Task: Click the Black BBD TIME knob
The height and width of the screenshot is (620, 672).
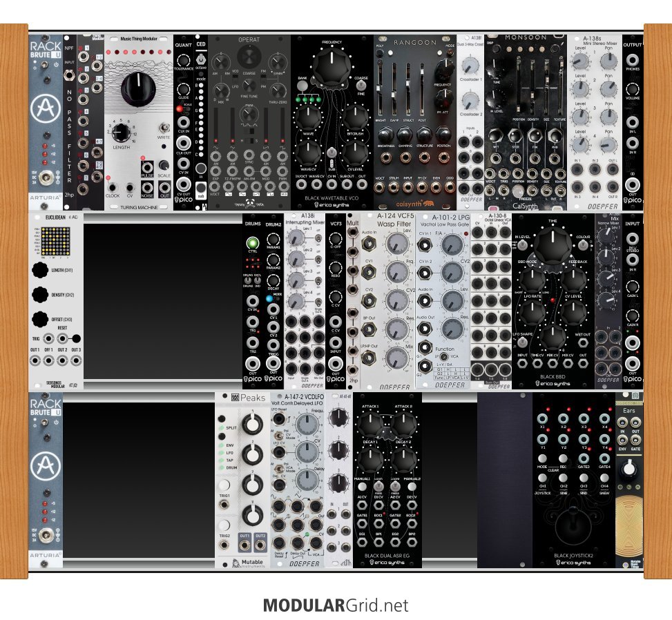Action: 553,244
